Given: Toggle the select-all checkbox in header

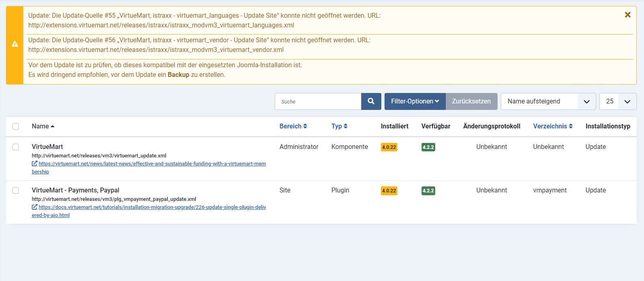Looking at the screenshot, I should coord(16,126).
